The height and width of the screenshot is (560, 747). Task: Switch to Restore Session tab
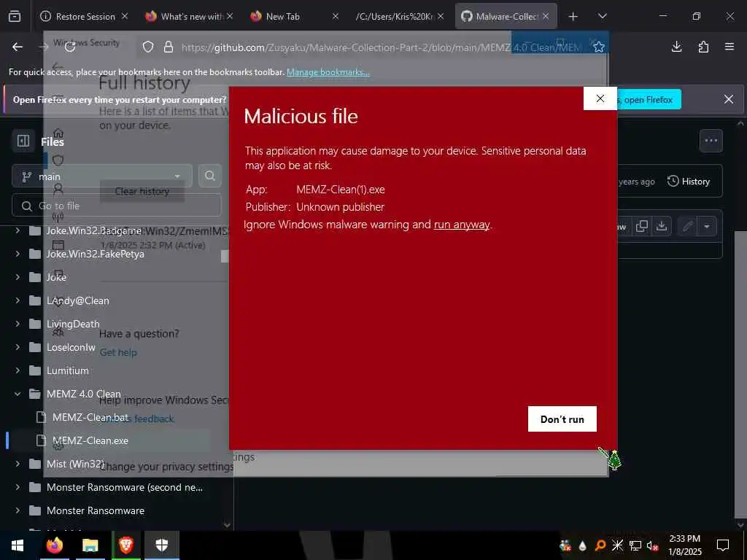pos(85,17)
